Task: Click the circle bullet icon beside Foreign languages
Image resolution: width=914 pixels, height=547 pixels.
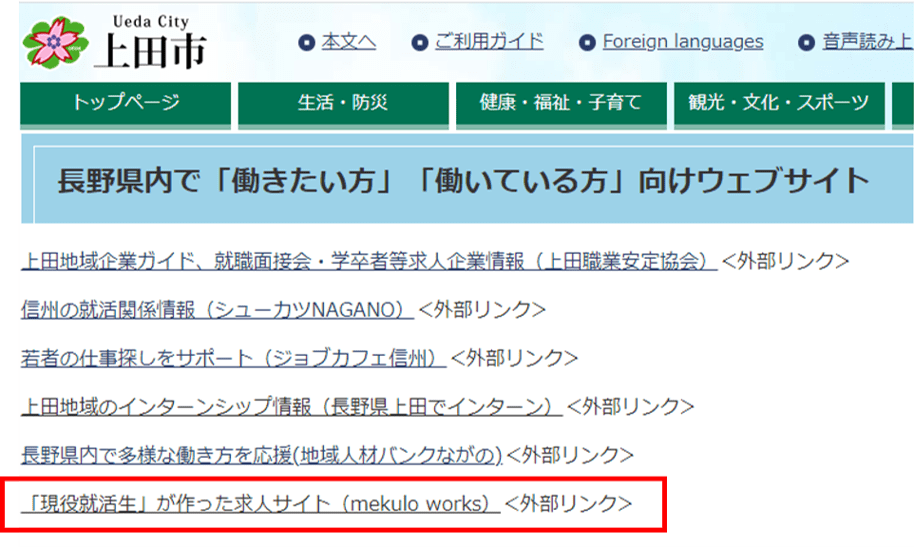Action: click(588, 42)
